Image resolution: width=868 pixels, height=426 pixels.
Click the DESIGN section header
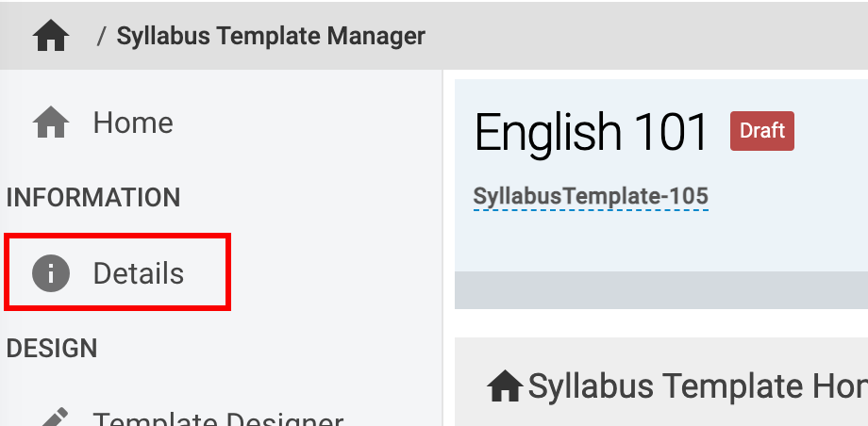click(52, 349)
